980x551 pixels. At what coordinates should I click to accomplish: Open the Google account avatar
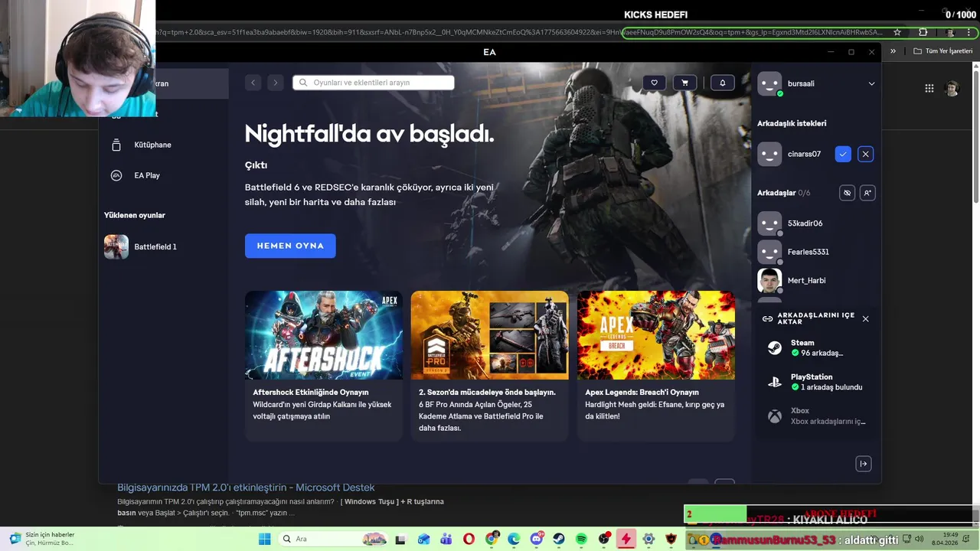click(952, 88)
